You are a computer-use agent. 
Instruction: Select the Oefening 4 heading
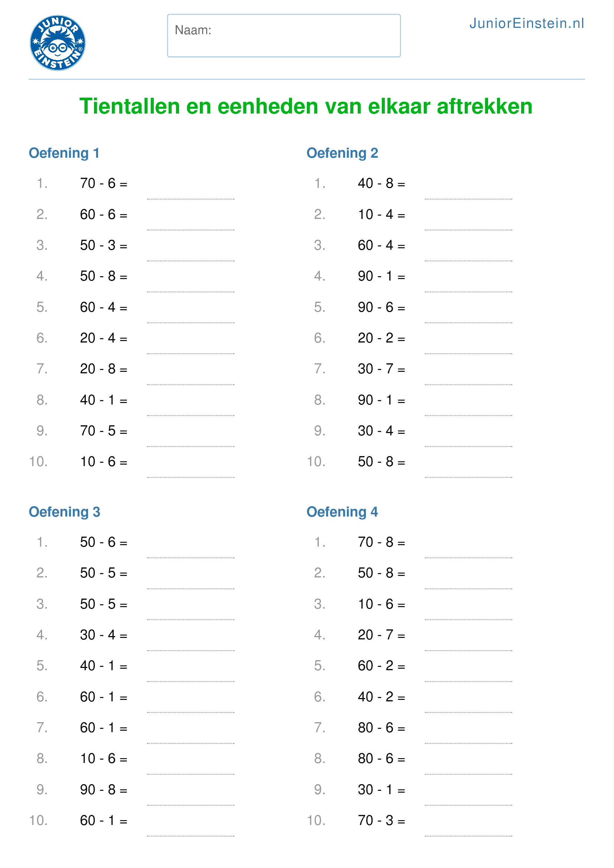click(x=342, y=512)
